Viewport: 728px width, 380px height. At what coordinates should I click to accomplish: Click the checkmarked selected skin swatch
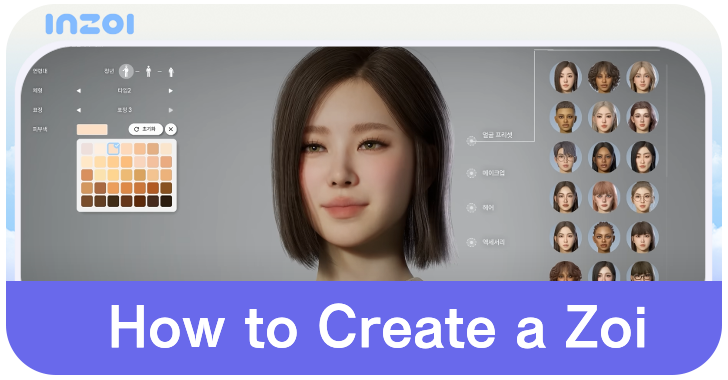click(113, 149)
